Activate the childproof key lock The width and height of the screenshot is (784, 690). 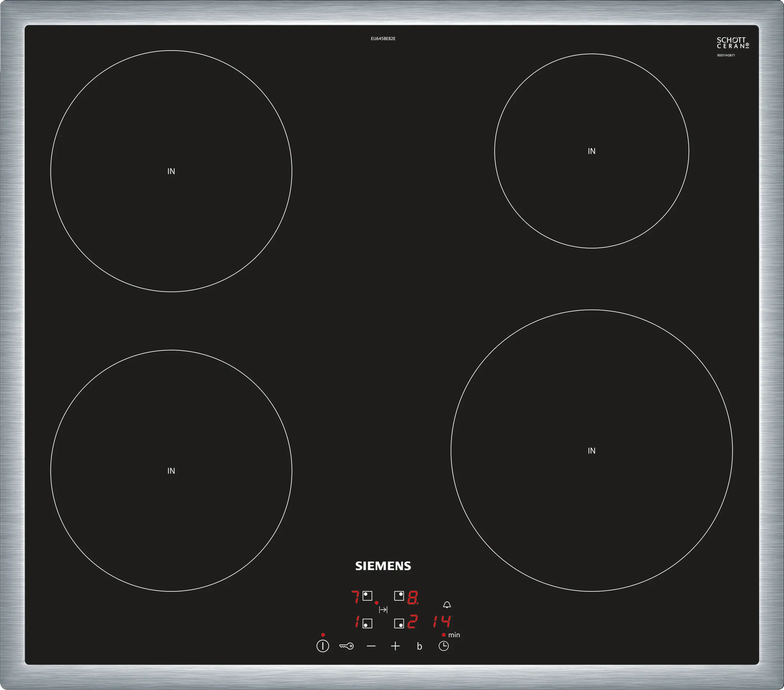coord(346,646)
